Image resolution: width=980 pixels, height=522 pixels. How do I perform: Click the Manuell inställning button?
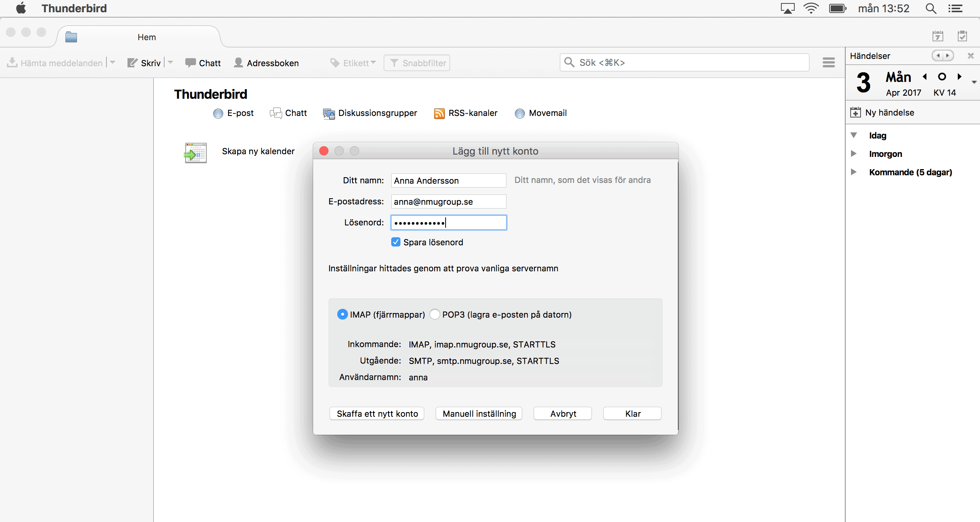point(479,413)
